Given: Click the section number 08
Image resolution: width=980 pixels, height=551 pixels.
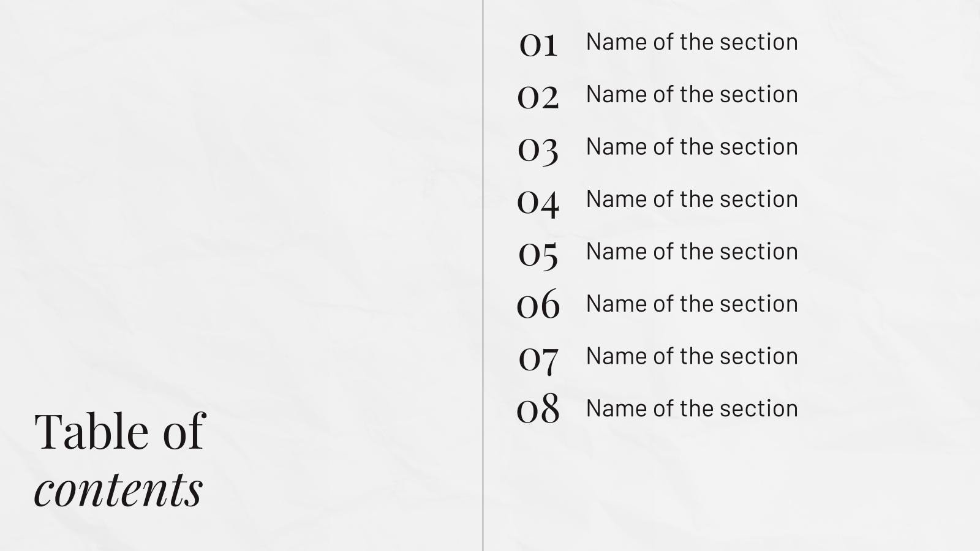Looking at the screenshot, I should 538,409.
